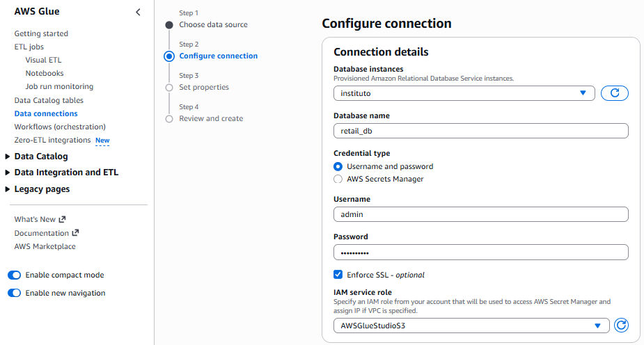Expand the Data Catalog section
Image resolution: width=644 pixels, height=345 pixels.
40,157
